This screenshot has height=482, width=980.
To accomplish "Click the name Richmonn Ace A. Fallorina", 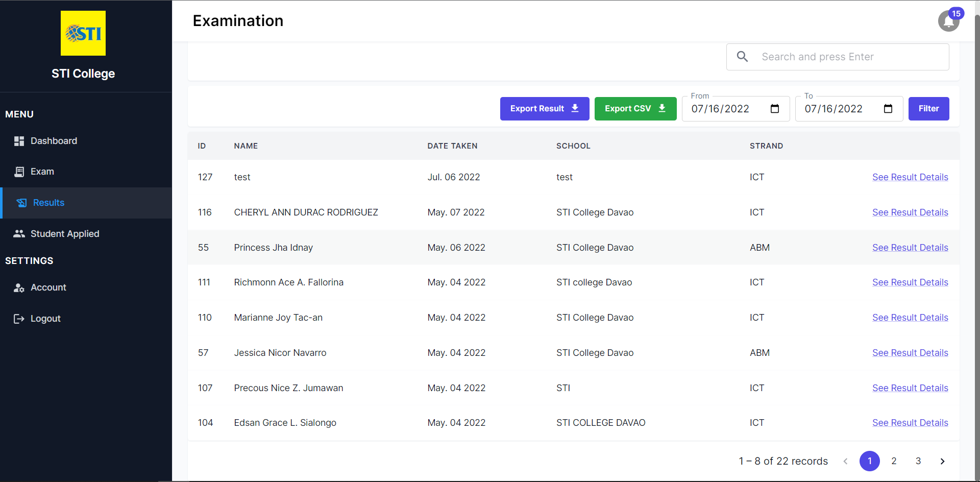I will click(288, 282).
